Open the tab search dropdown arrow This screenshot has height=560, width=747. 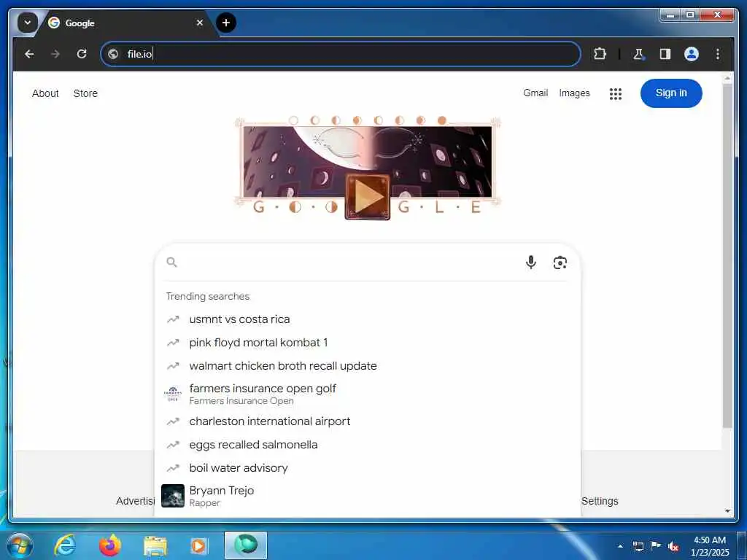pyautogui.click(x=27, y=23)
